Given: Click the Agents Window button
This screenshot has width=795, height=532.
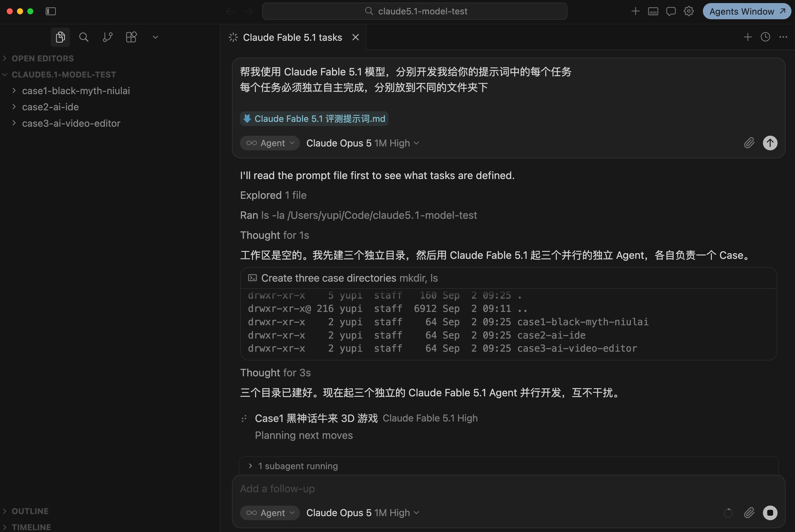Looking at the screenshot, I should [x=746, y=11].
